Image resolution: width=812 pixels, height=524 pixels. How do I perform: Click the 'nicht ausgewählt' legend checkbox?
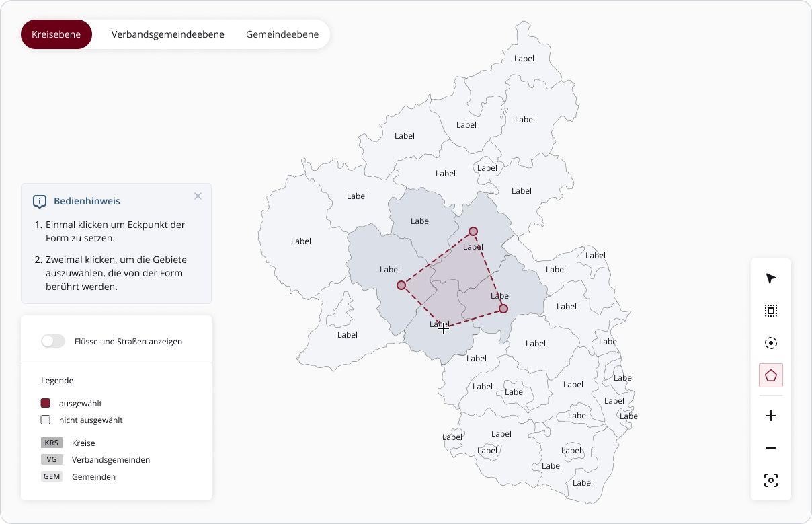pos(46,420)
